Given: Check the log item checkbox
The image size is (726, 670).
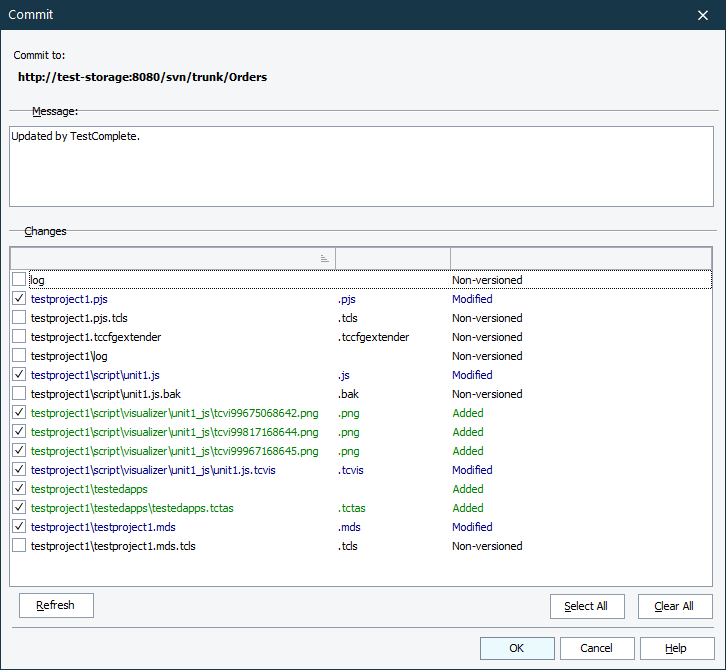Looking at the screenshot, I should 19,280.
